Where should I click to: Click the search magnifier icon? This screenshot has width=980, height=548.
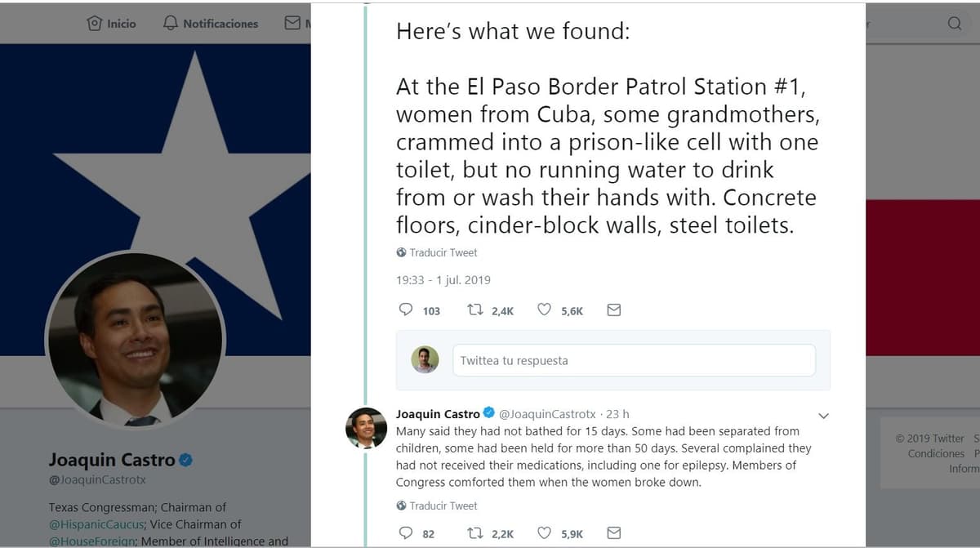pyautogui.click(x=954, y=23)
